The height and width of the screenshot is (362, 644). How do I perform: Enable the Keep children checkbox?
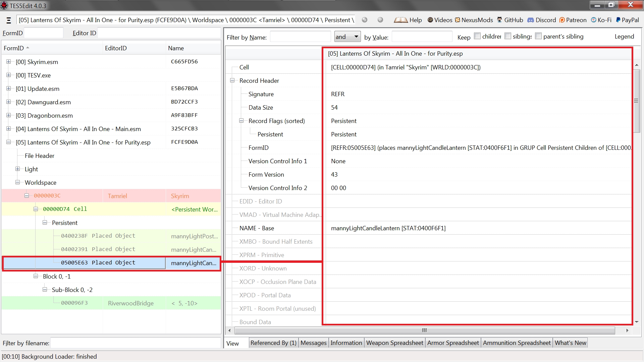click(x=477, y=36)
